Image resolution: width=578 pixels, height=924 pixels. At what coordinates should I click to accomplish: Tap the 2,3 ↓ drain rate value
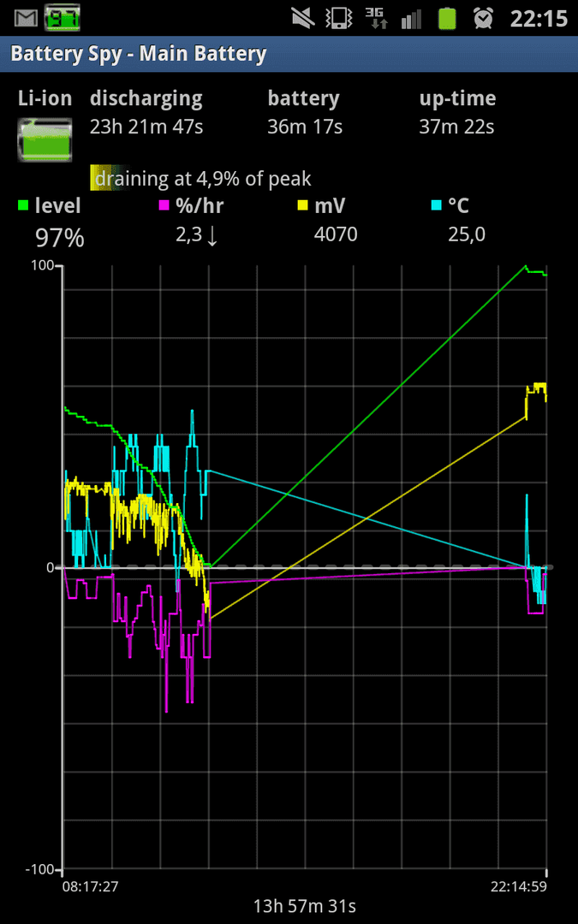click(197, 235)
